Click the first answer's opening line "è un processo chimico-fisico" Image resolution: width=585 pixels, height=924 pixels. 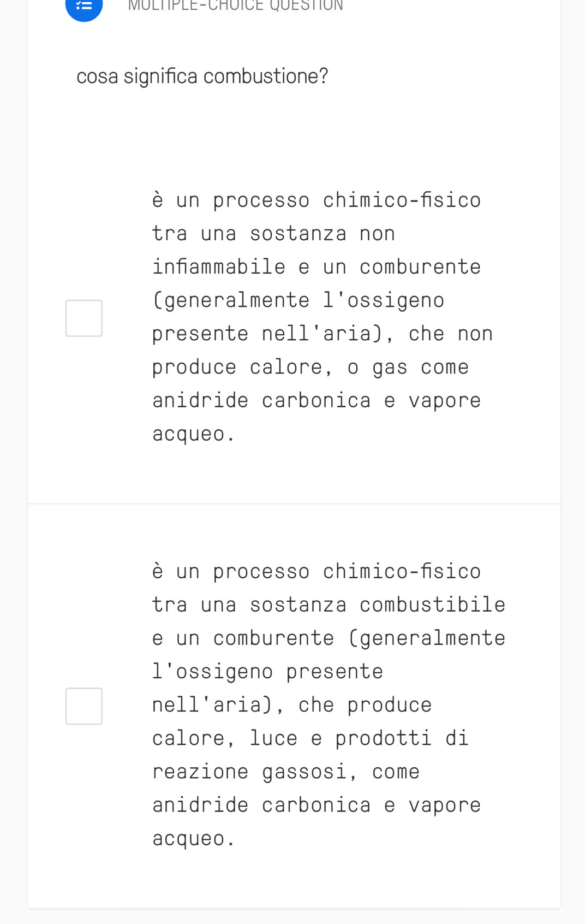(317, 200)
